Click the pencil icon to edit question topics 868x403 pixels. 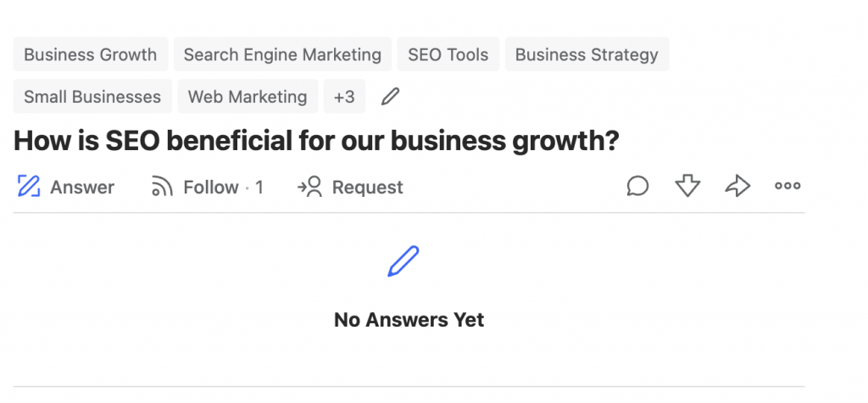point(390,97)
